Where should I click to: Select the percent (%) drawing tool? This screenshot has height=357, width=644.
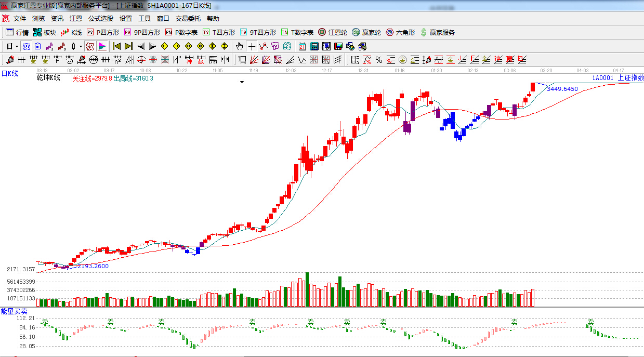click(379, 60)
